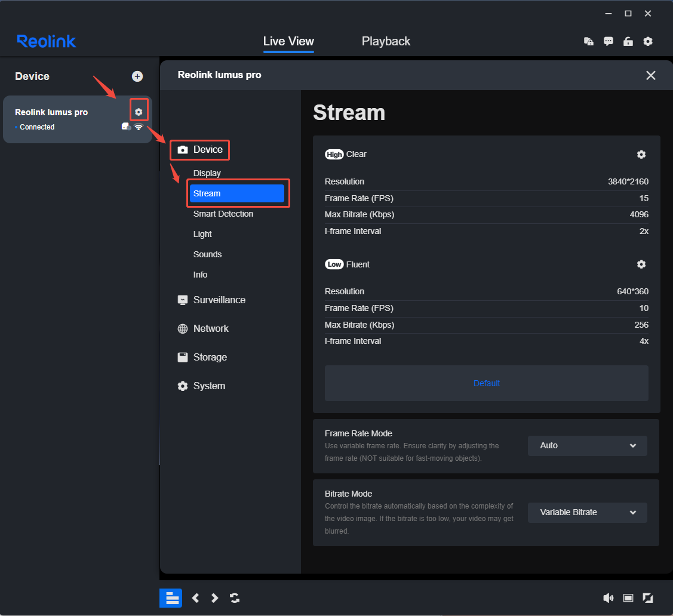Image resolution: width=673 pixels, height=616 pixels.
Task: Click the Connected status text
Action: 37,127
